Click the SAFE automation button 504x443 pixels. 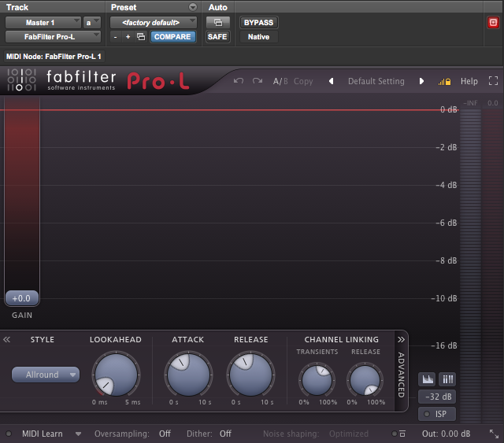coord(217,37)
